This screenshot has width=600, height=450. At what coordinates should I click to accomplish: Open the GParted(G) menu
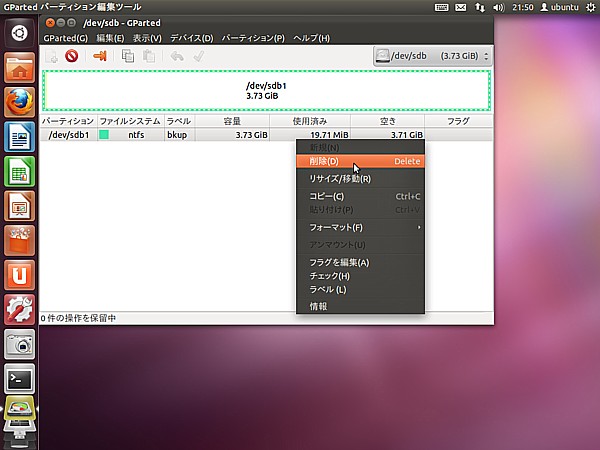click(x=65, y=38)
